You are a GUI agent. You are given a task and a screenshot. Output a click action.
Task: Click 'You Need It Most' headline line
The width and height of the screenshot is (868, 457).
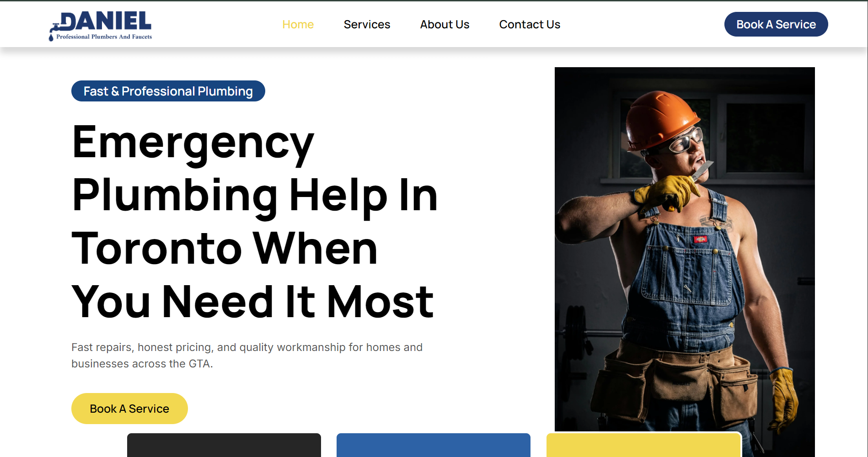(252, 302)
